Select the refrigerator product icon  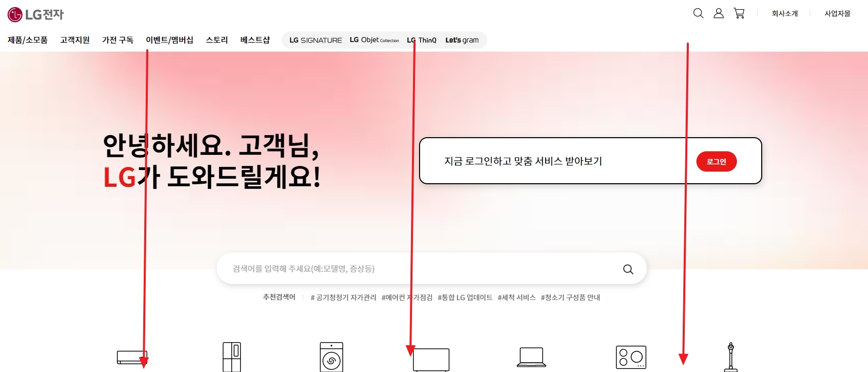point(232,357)
